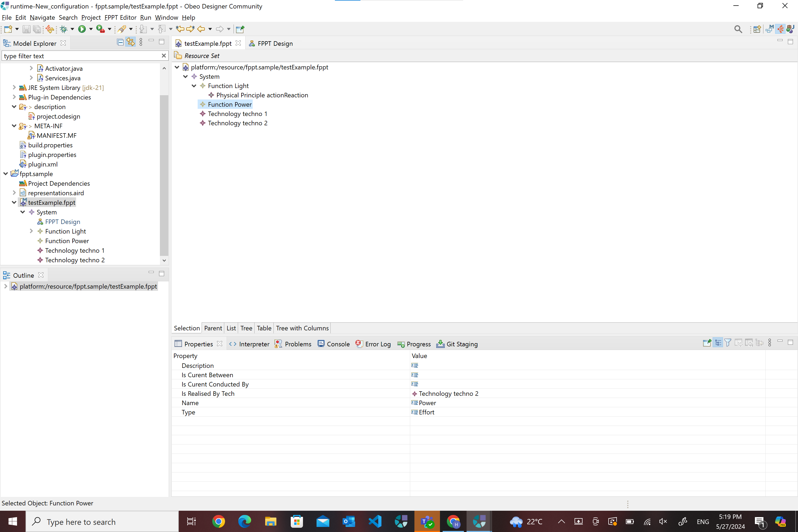The height and width of the screenshot is (532, 798).
Task: Select project.odesign file
Action: click(x=58, y=117)
